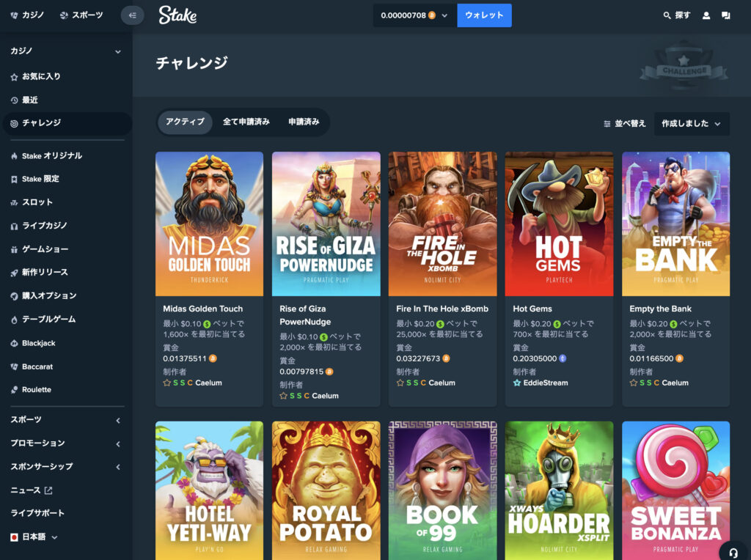Open the Sweet Bonanza thumbnail
751x560 pixels.
click(x=675, y=490)
